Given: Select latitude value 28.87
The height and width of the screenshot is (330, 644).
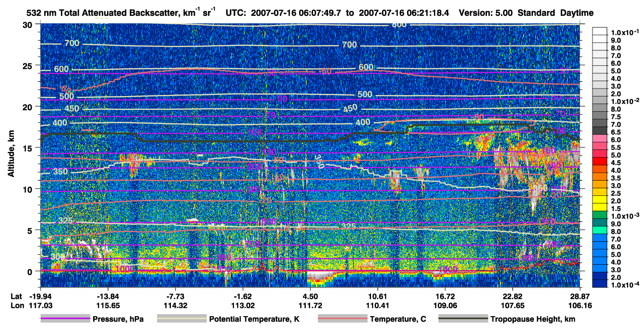Looking at the screenshot, I should click(580, 295).
